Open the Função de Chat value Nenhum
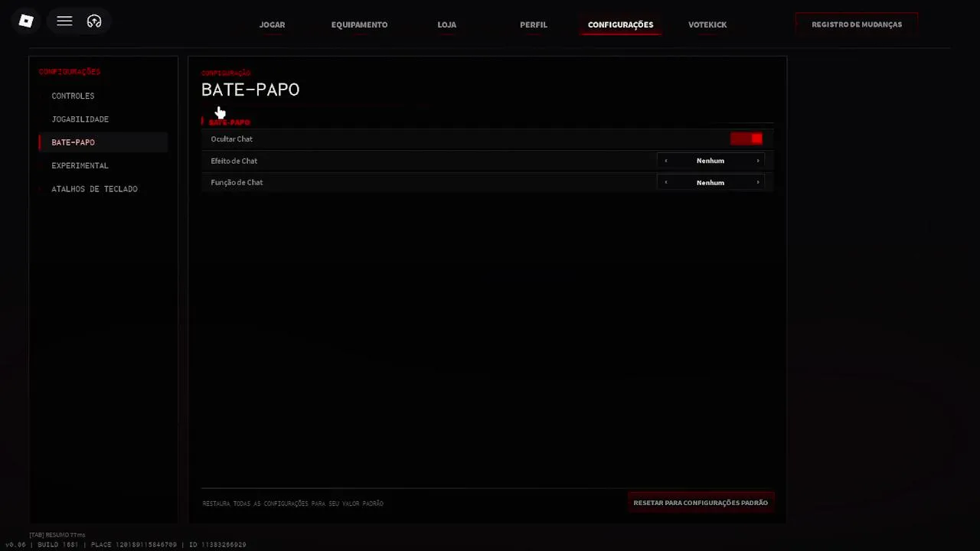This screenshot has width=980, height=551. [710, 182]
